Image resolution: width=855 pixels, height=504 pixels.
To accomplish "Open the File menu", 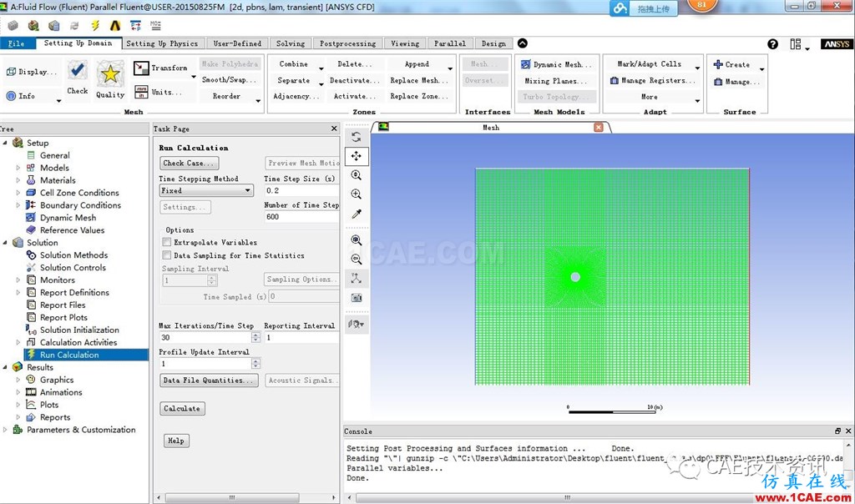I will coord(18,43).
